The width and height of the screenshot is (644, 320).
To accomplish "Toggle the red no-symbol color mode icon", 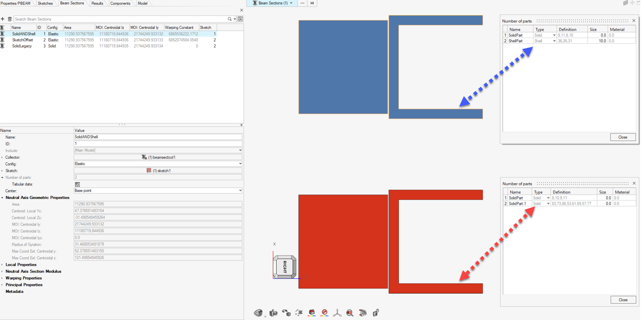I will [x=324, y=313].
